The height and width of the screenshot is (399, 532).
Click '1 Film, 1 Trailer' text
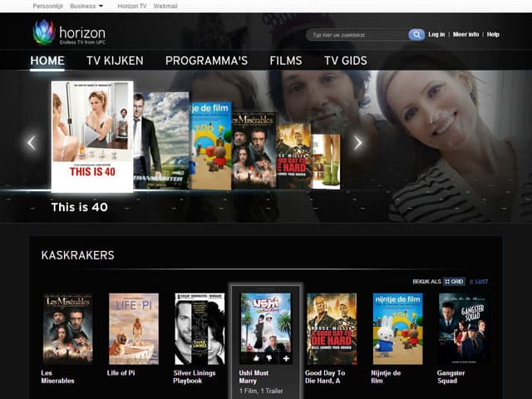click(x=261, y=391)
